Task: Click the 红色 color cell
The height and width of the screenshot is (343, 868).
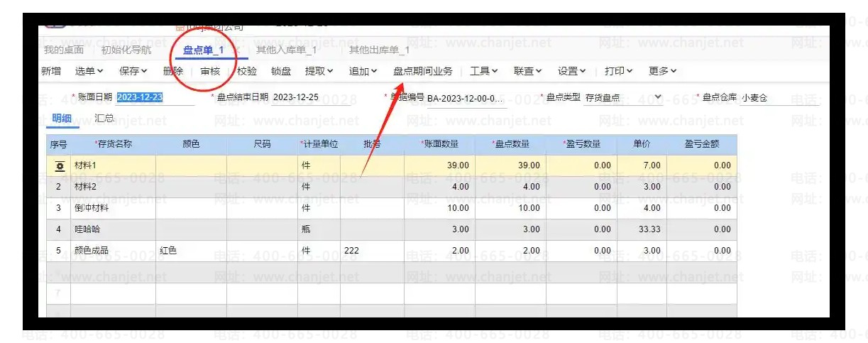Action: [191, 251]
